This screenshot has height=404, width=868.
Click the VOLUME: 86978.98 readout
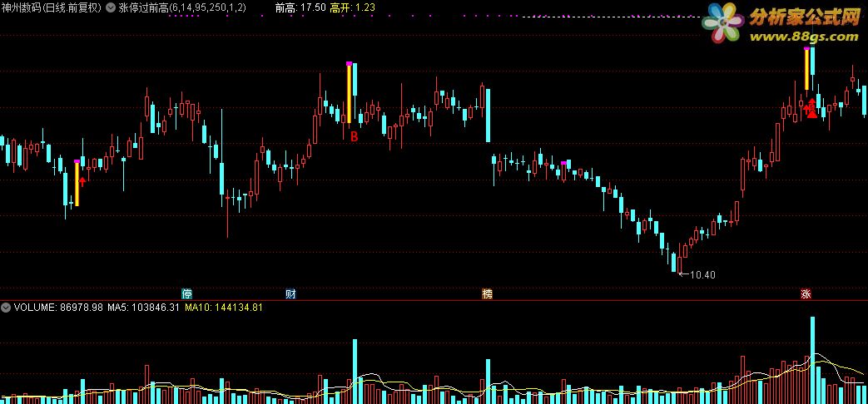pyautogui.click(x=59, y=308)
